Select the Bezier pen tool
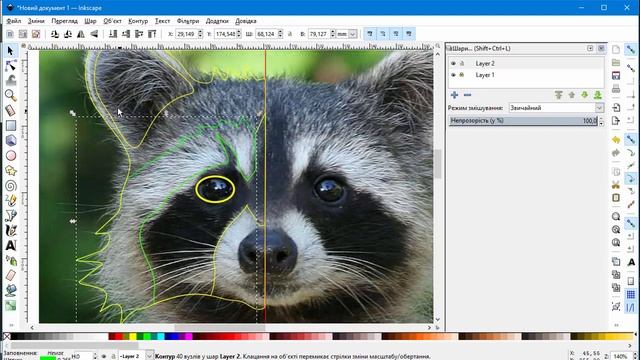Image resolution: width=640 pixels, height=360 pixels. (11, 216)
